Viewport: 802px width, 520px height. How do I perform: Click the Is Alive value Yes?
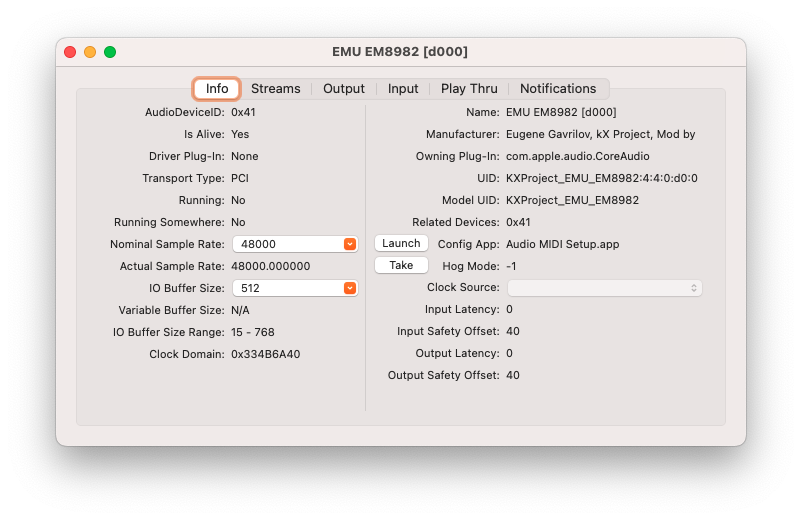pos(240,134)
